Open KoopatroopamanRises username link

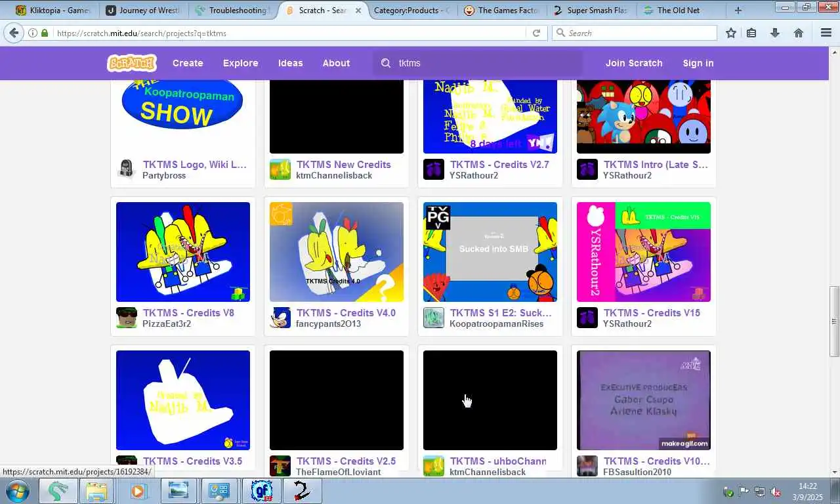point(496,324)
